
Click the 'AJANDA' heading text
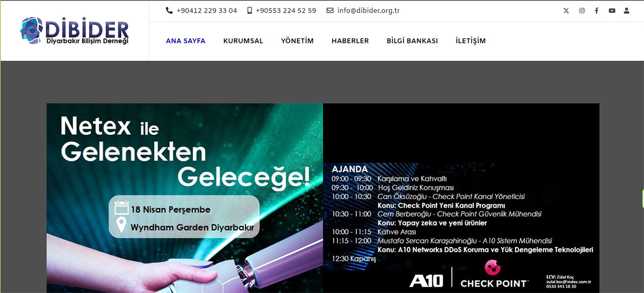point(349,169)
